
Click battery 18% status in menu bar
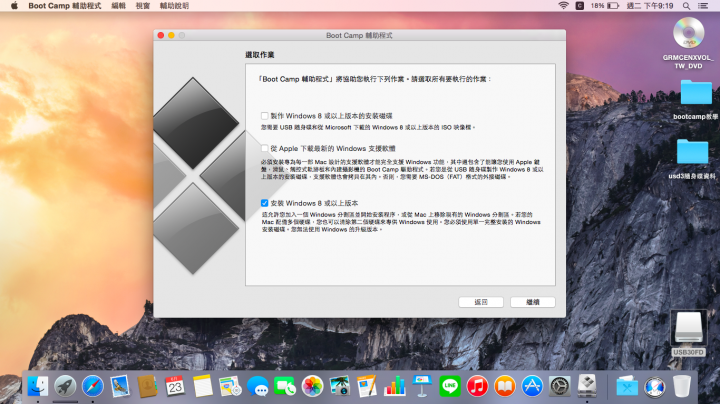(x=605, y=6)
